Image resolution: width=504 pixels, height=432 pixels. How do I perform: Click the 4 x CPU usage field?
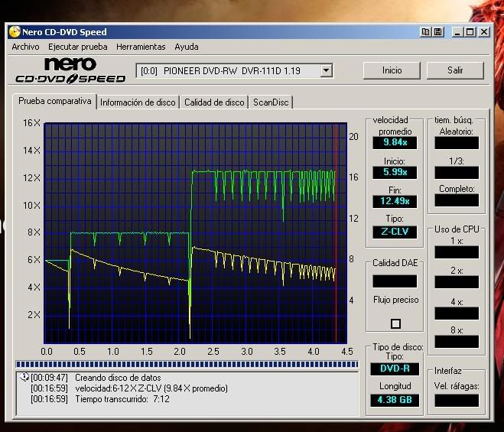(457, 313)
